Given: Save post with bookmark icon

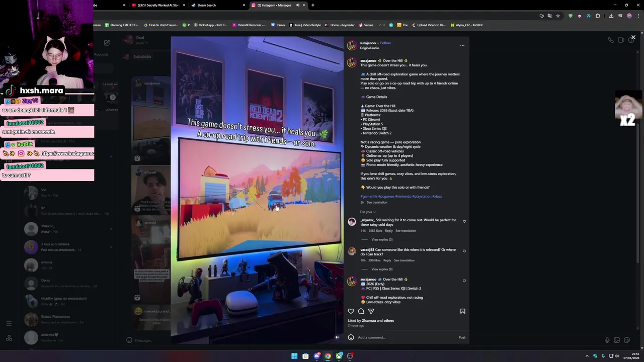Looking at the screenshot, I should point(463,311).
